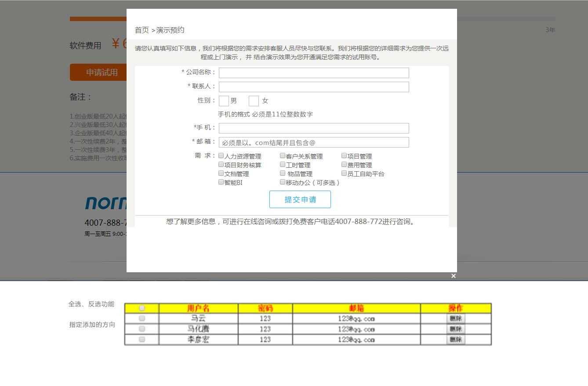Click the 手机 input field
The image size is (588, 386).
(x=314, y=128)
